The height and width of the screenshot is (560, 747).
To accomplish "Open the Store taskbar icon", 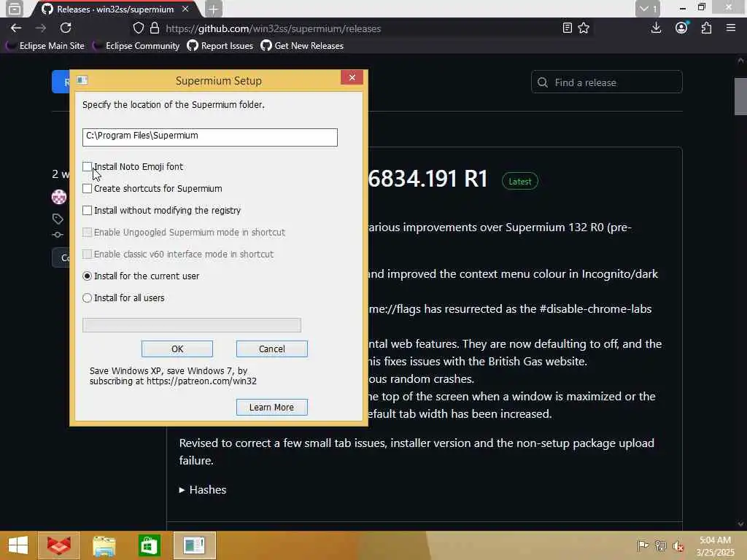I will point(149,545).
